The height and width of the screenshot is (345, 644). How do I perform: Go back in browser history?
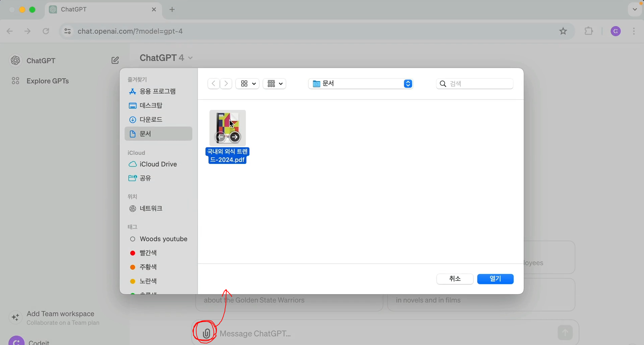10,31
